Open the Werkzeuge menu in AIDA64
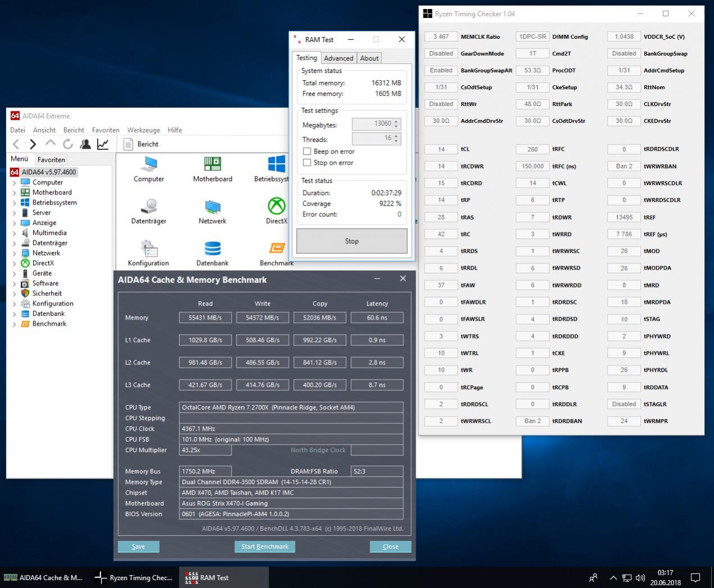This screenshot has width=714, height=588. (x=144, y=130)
